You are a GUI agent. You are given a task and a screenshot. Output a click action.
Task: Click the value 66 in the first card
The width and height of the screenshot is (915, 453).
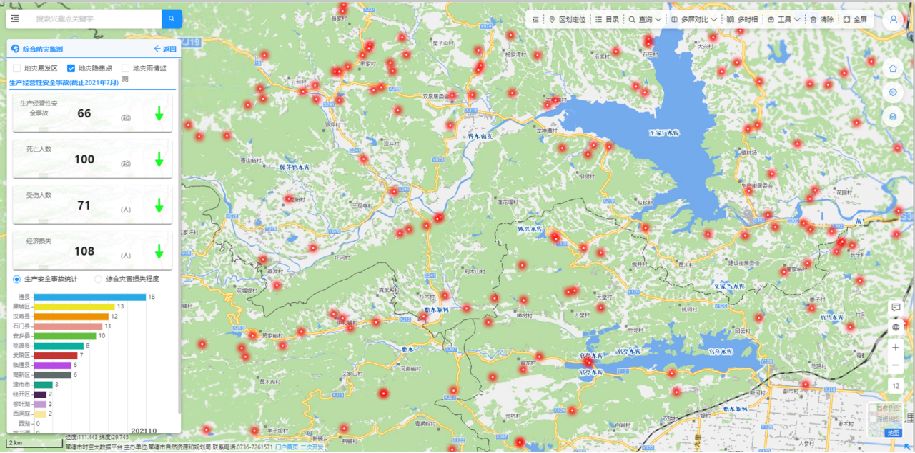(x=85, y=113)
